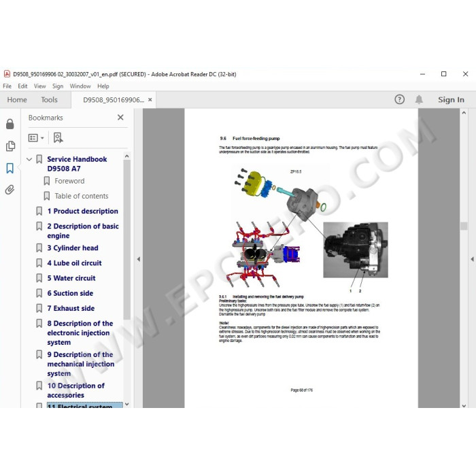Click the document vertical scrollbar thumb
The width and height of the screenshot is (476, 476).
[x=464, y=226]
